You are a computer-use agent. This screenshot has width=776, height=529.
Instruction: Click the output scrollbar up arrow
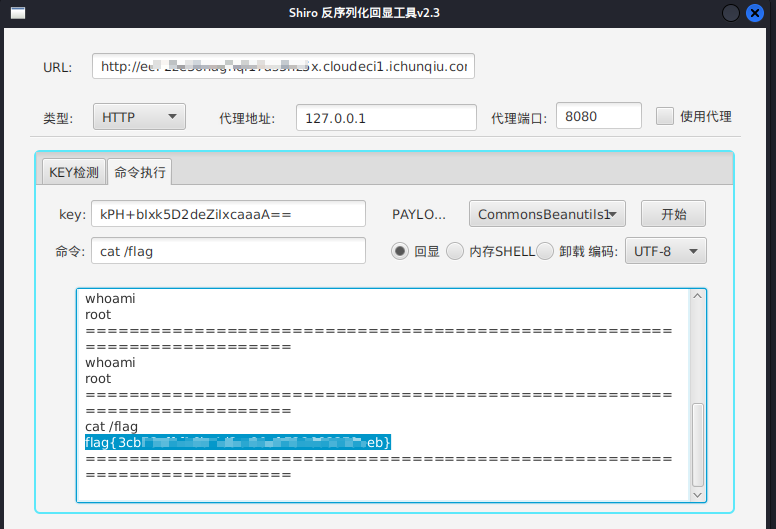coord(698,296)
